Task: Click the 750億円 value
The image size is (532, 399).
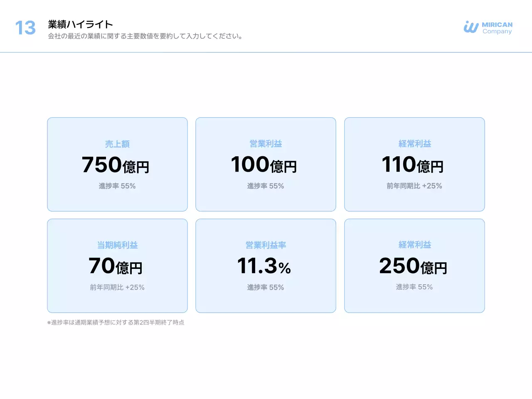Action: [x=116, y=165]
